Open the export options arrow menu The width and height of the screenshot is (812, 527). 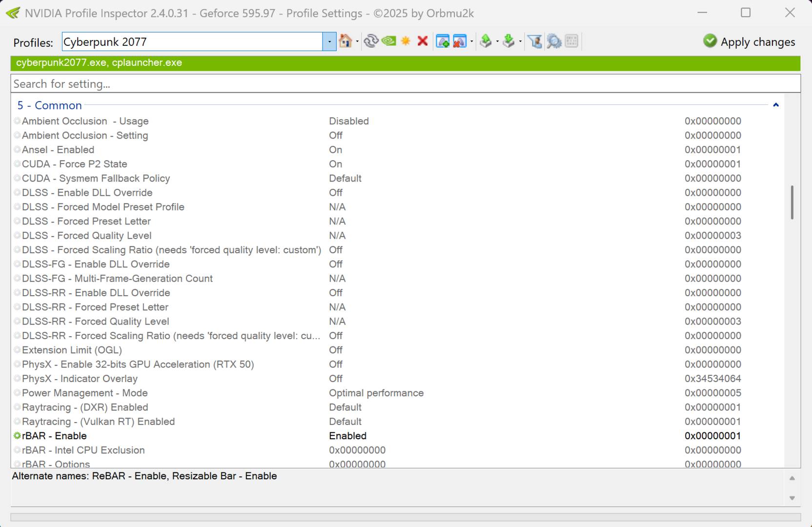pyautogui.click(x=497, y=41)
